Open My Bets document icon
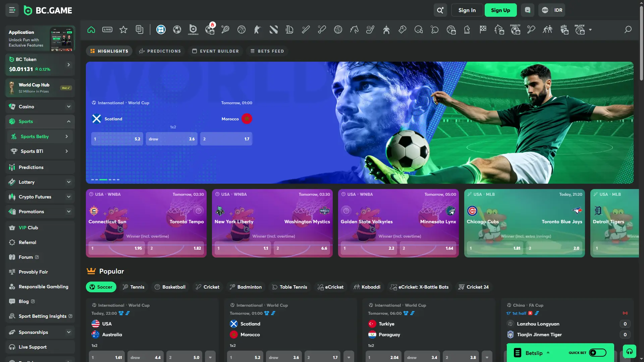 point(140,29)
